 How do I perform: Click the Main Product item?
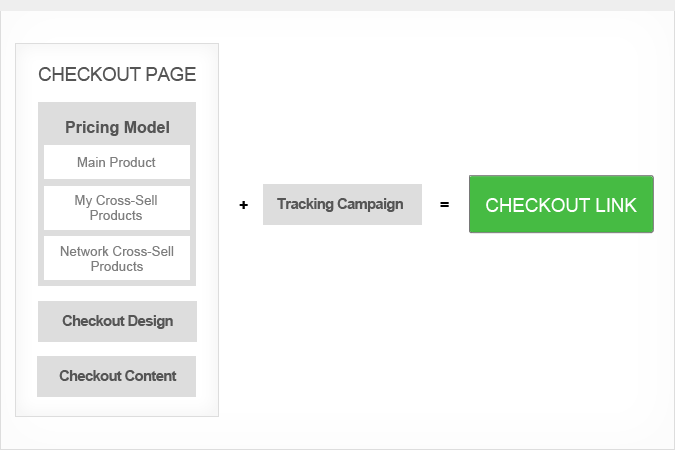pyautogui.click(x=116, y=162)
